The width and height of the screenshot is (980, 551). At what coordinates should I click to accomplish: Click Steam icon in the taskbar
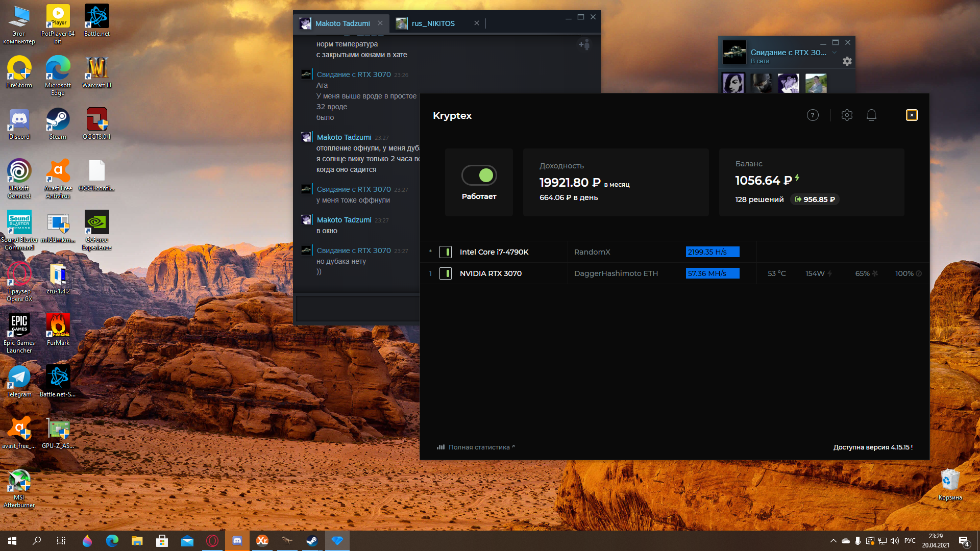(x=312, y=540)
